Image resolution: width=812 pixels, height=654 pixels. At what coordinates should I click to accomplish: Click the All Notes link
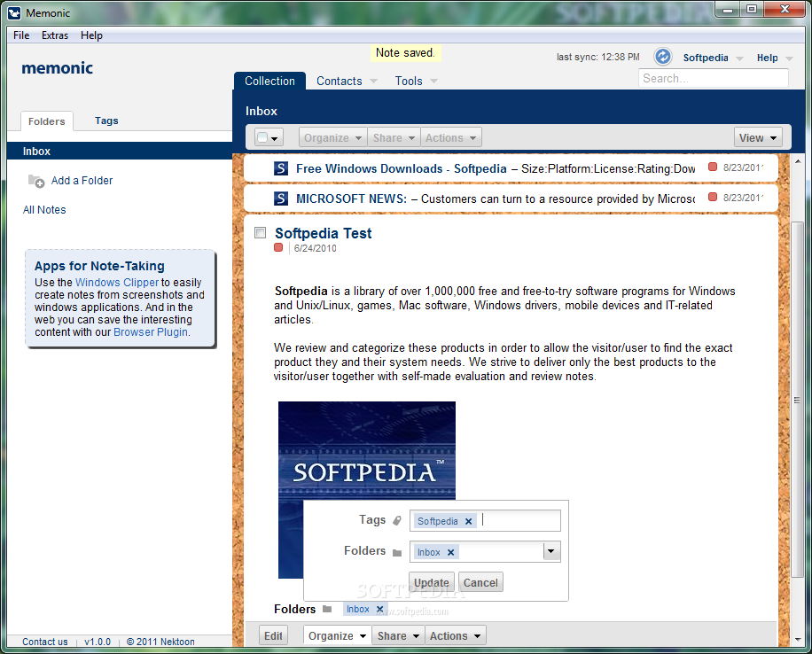point(44,210)
